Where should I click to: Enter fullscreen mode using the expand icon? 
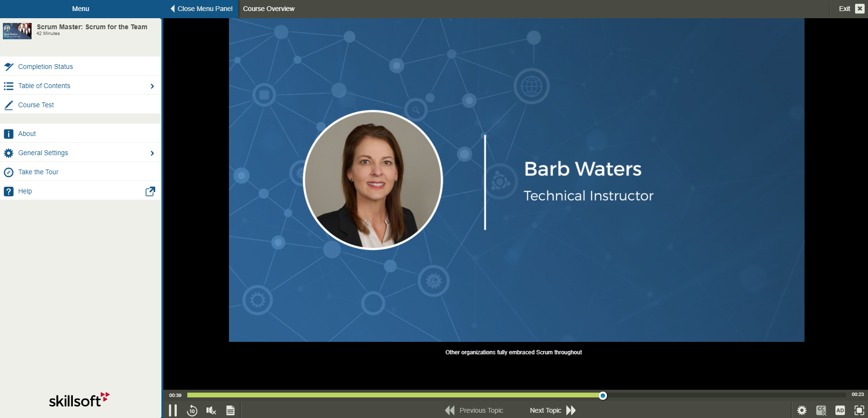859,410
